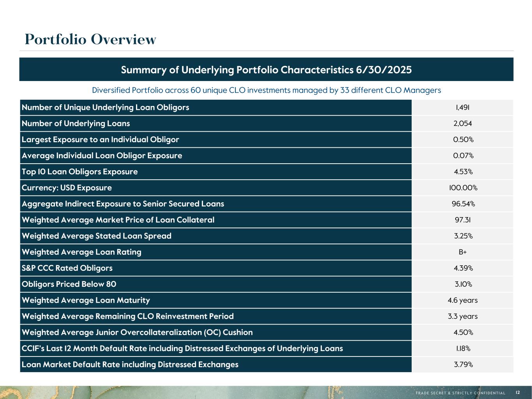Select the S&P CCC Rated Obligors row label

pyautogui.click(x=67, y=268)
